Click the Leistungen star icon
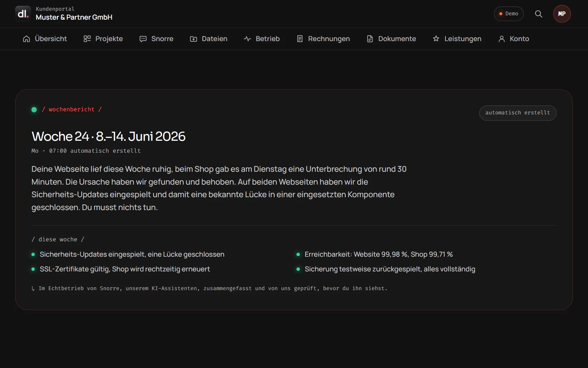588x368 pixels. pos(436,39)
